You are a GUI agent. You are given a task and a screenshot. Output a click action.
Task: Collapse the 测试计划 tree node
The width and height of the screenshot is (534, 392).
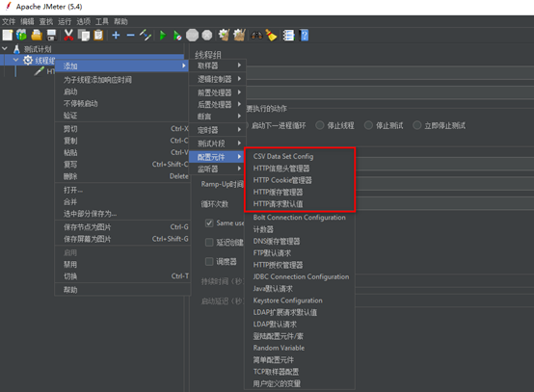[x=5, y=49]
